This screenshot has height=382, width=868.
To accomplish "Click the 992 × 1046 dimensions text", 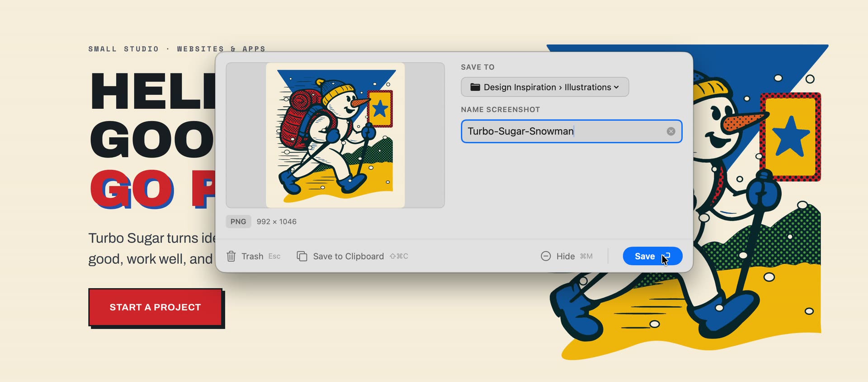I will [277, 222].
